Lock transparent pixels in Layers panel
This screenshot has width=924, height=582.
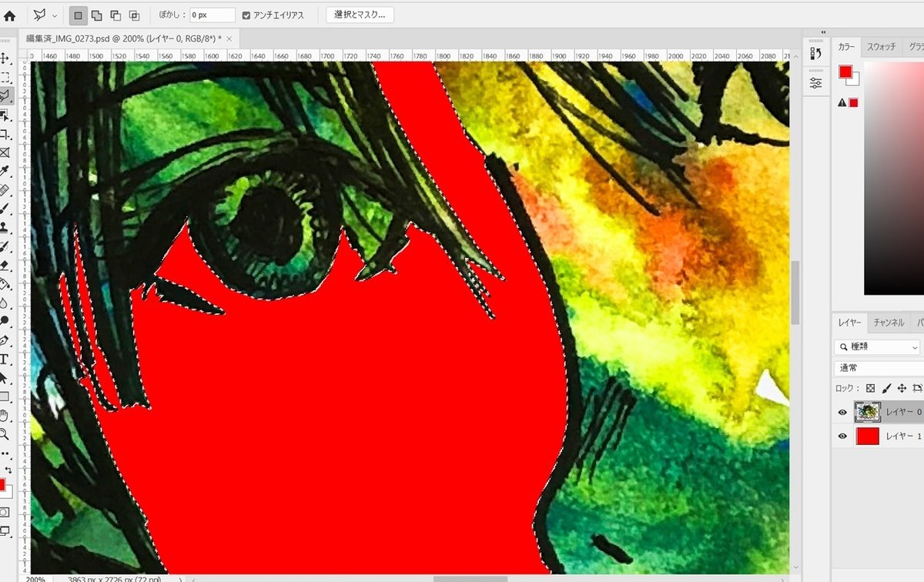click(870, 388)
